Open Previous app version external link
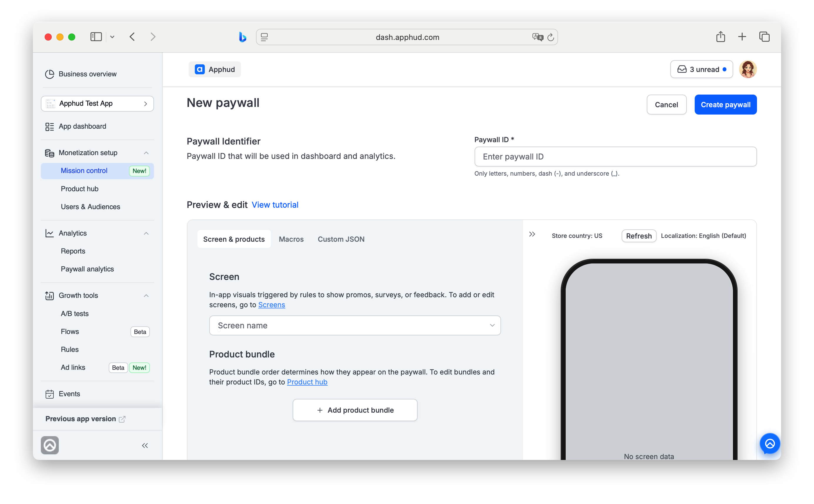The width and height of the screenshot is (814, 504). point(86,419)
